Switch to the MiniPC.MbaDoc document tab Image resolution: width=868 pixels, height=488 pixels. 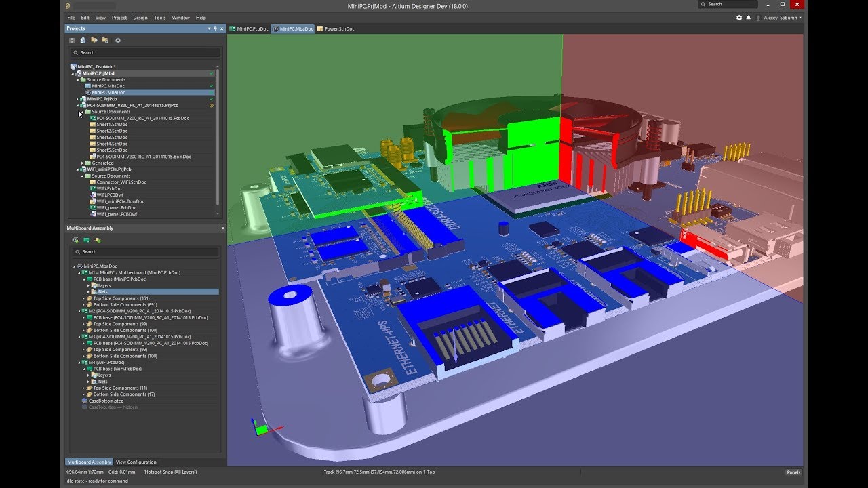pos(293,29)
